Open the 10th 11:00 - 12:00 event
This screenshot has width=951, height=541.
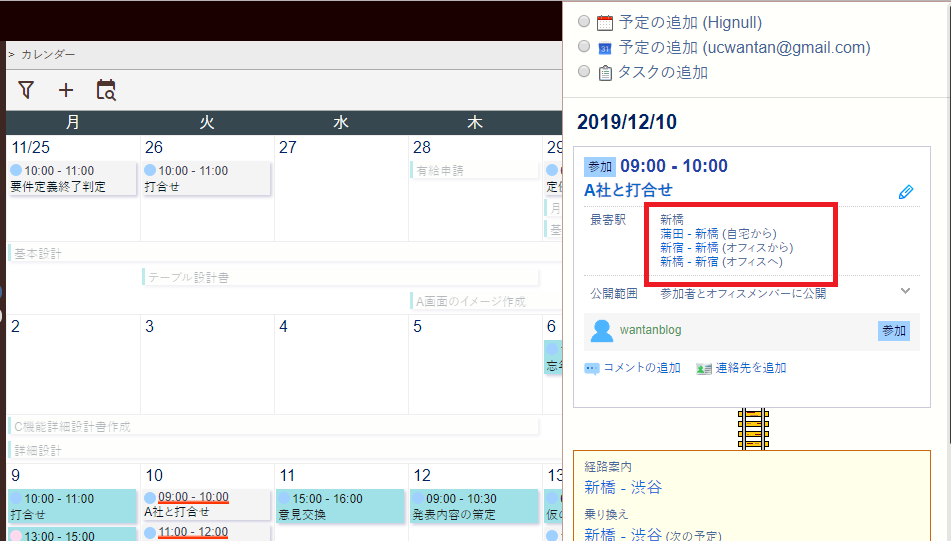(x=206, y=533)
